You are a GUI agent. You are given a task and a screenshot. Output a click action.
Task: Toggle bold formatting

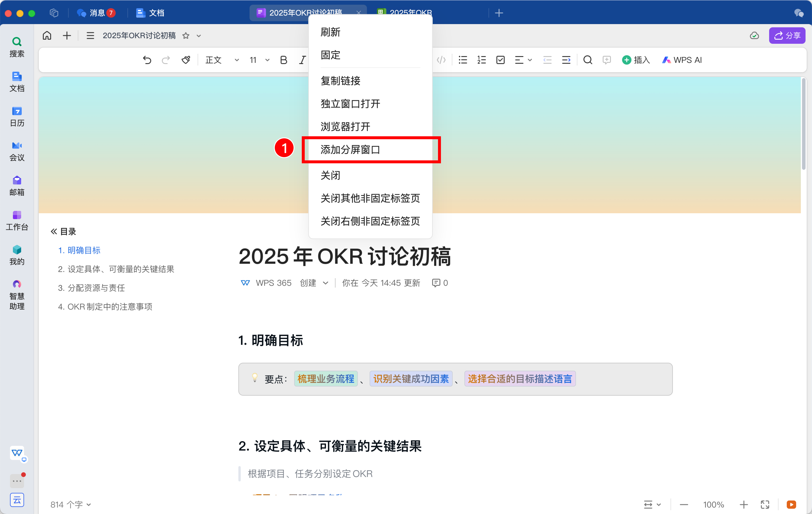click(x=284, y=60)
